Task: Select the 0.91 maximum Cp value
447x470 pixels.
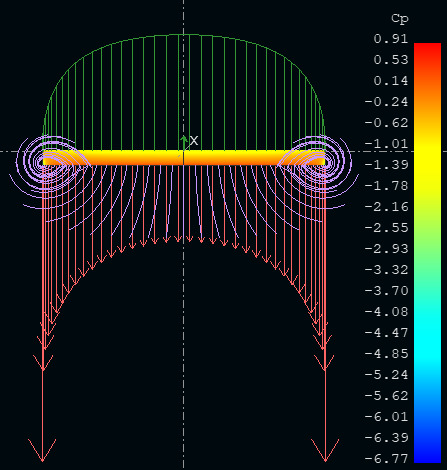Action: click(390, 39)
